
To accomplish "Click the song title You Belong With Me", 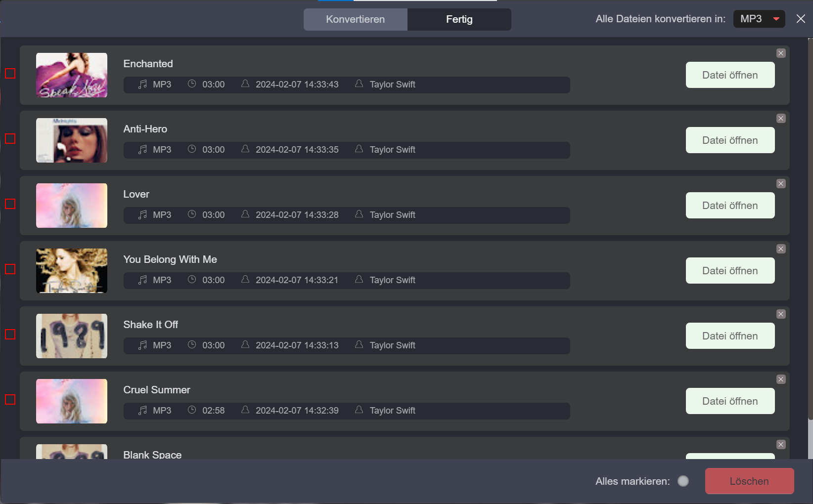I will click(x=170, y=259).
